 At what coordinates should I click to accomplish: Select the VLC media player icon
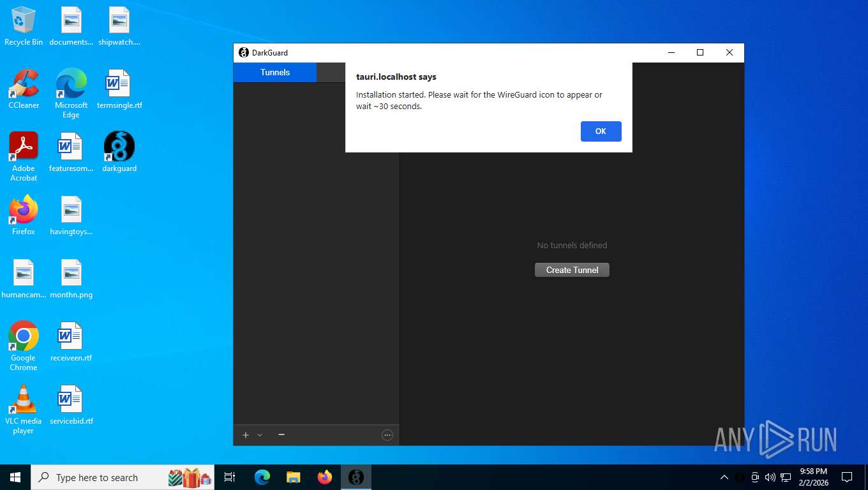24,409
